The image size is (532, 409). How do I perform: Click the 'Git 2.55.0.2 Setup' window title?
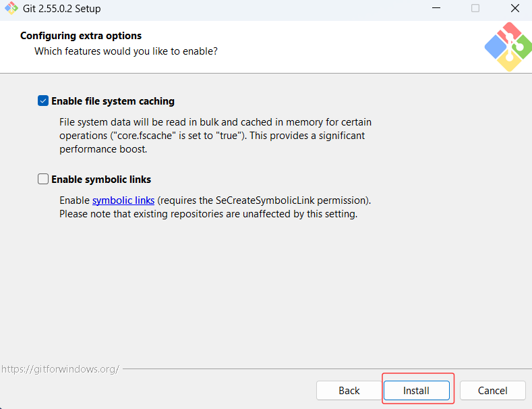tap(62, 9)
